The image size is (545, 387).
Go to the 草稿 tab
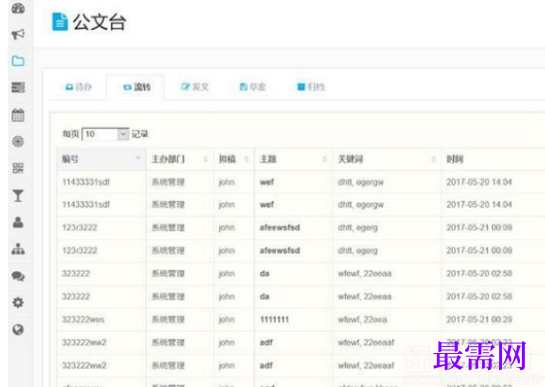coord(253,87)
